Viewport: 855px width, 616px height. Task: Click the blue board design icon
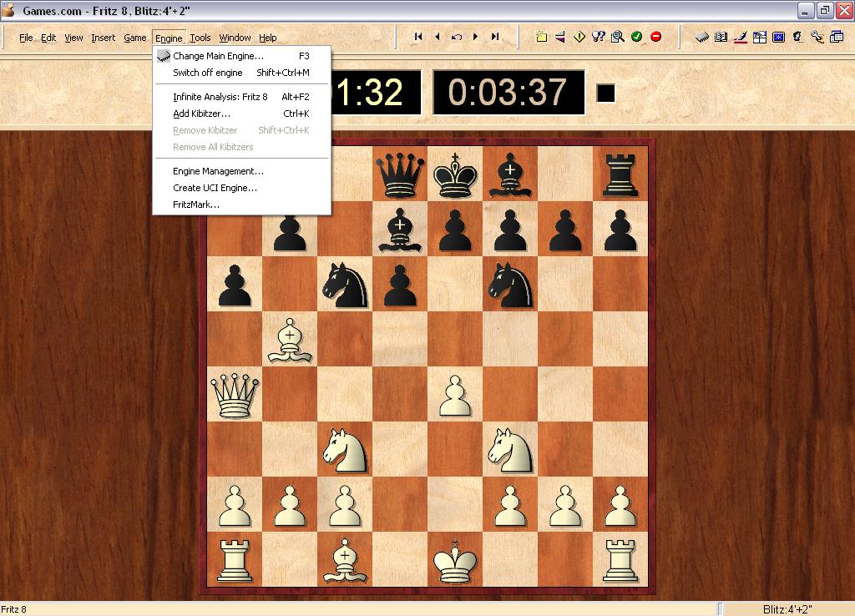click(x=779, y=37)
